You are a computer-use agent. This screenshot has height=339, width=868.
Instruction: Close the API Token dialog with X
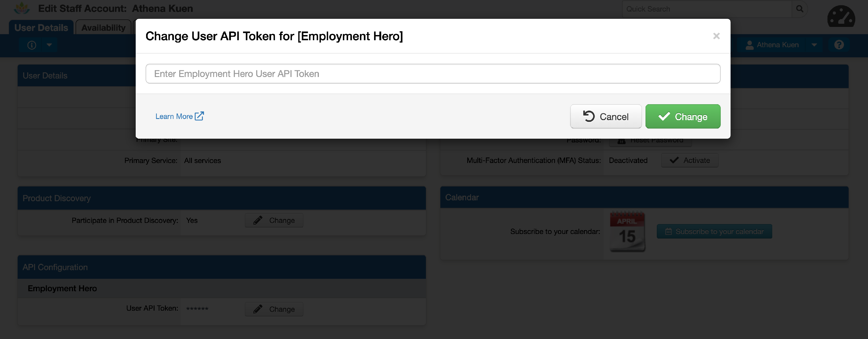(716, 36)
